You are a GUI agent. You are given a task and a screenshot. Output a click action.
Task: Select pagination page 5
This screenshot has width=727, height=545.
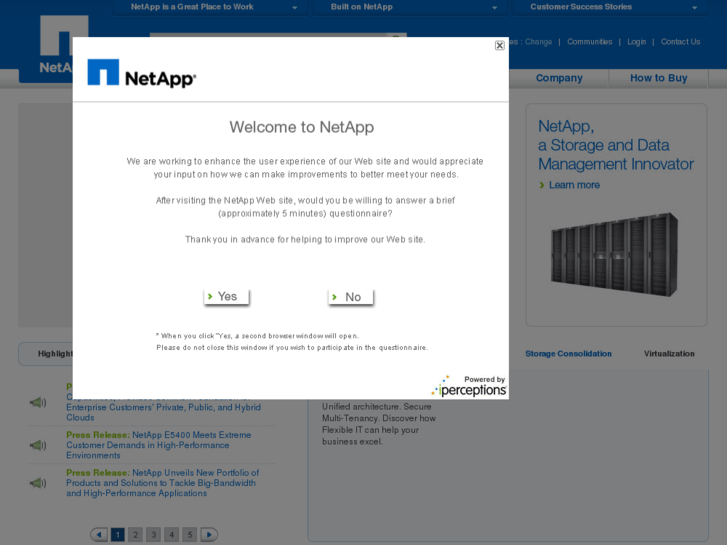coord(190,535)
